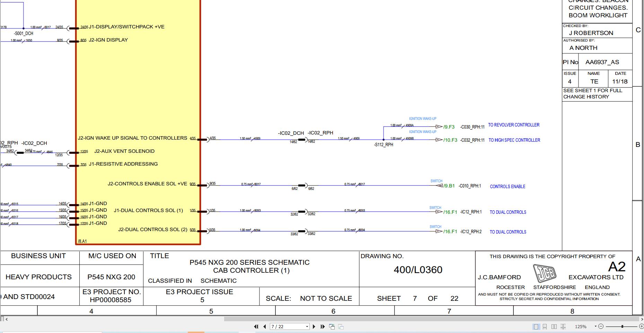Screen dimensions: 644x333
Task: Click the greyed next view icon
Action: click(x=341, y=326)
